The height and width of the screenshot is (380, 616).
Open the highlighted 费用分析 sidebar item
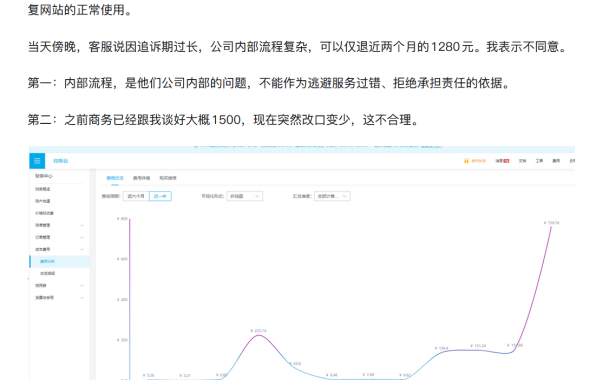tap(60, 261)
